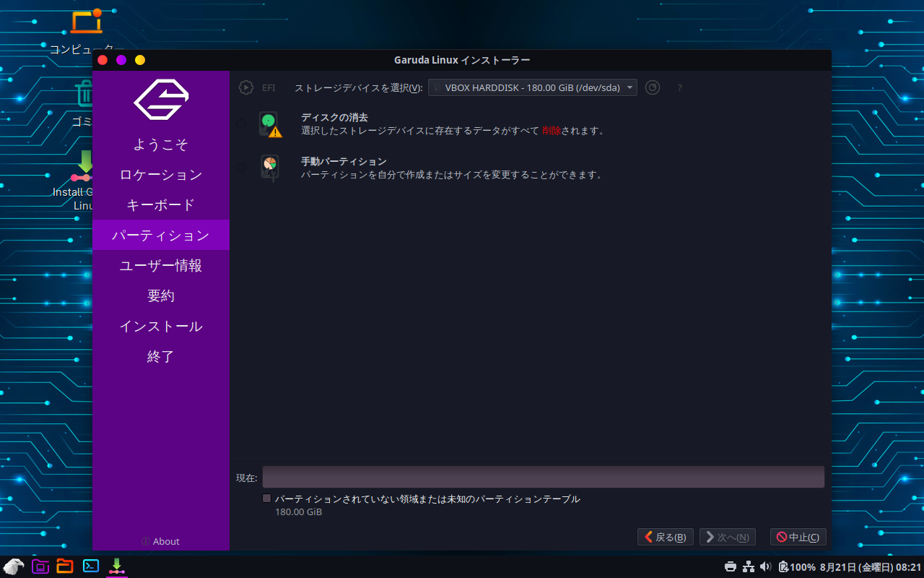Click the circular refresh icon beside device dropdown
The image size is (924, 578).
(x=653, y=87)
